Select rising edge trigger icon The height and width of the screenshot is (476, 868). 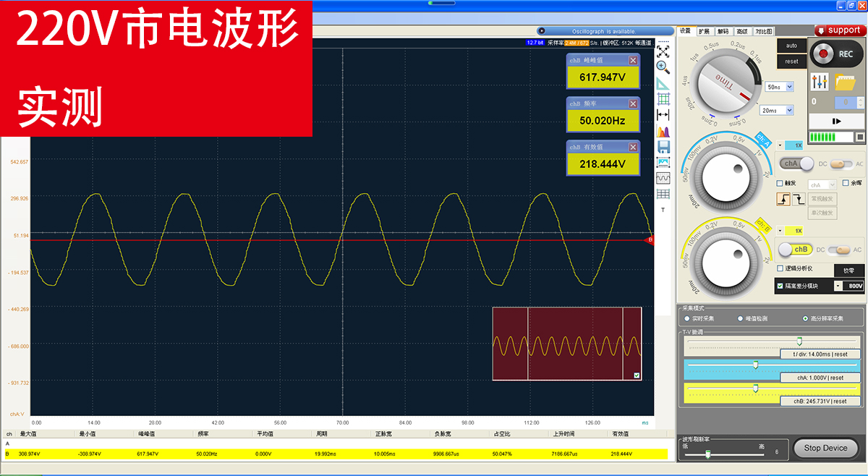(x=783, y=199)
